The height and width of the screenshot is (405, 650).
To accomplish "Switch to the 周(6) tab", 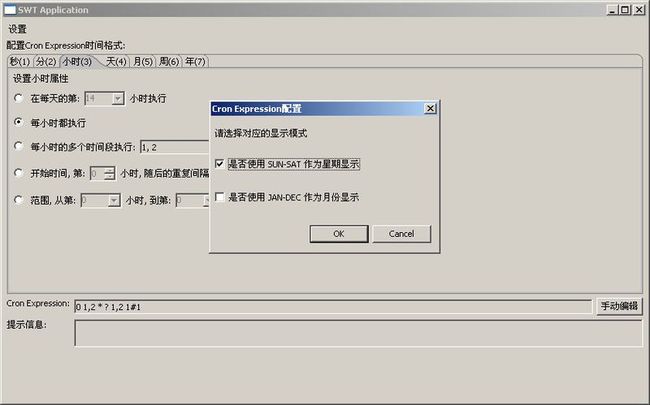I will 169,62.
